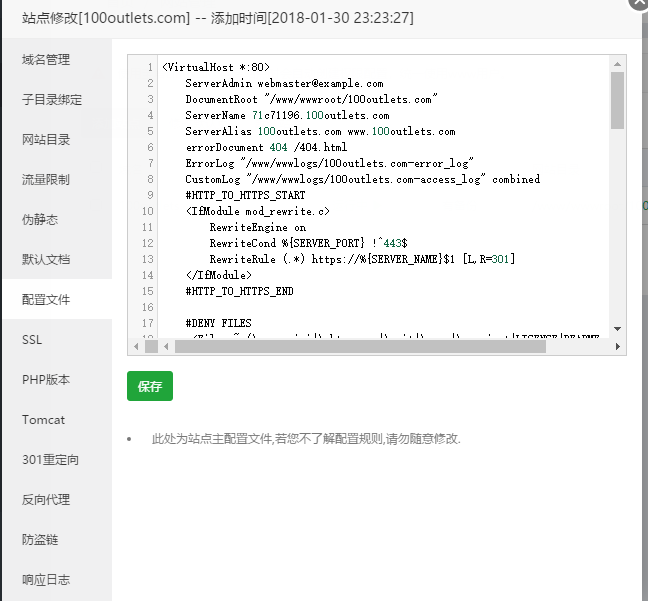Click the #HTTP_TO_HTTPS_START comment
Viewport: 648px width, 601px height.
coord(245,196)
